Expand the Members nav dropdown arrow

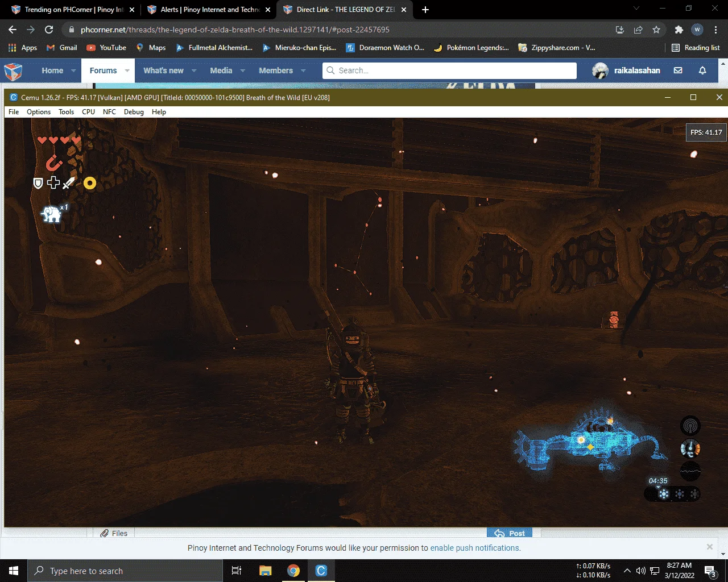[303, 70]
